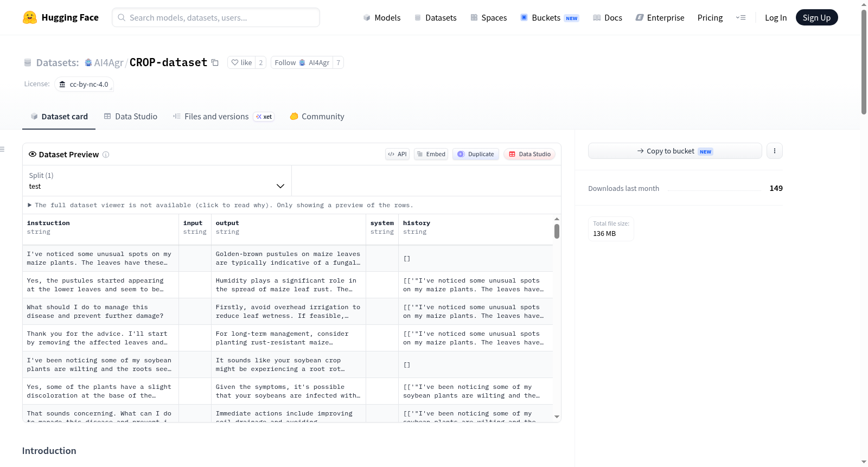The height and width of the screenshot is (467, 868).
Task: Open the cc-by-nc-4.0 license tag
Action: point(84,84)
